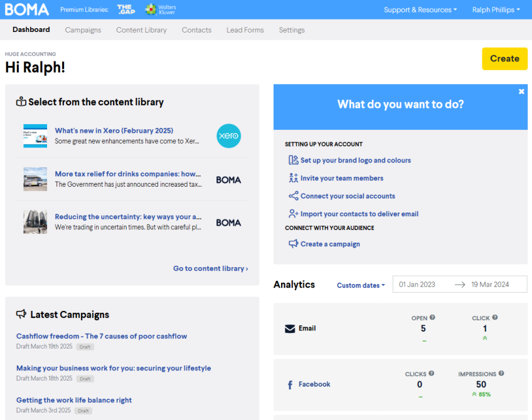
Task: Switch to the Campaigns tab
Action: 83,29
